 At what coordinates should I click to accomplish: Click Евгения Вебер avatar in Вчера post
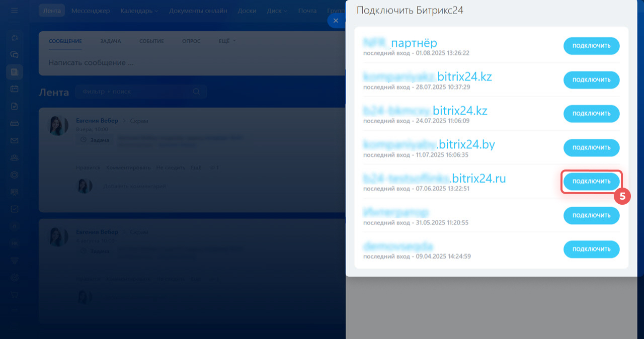[x=58, y=125]
